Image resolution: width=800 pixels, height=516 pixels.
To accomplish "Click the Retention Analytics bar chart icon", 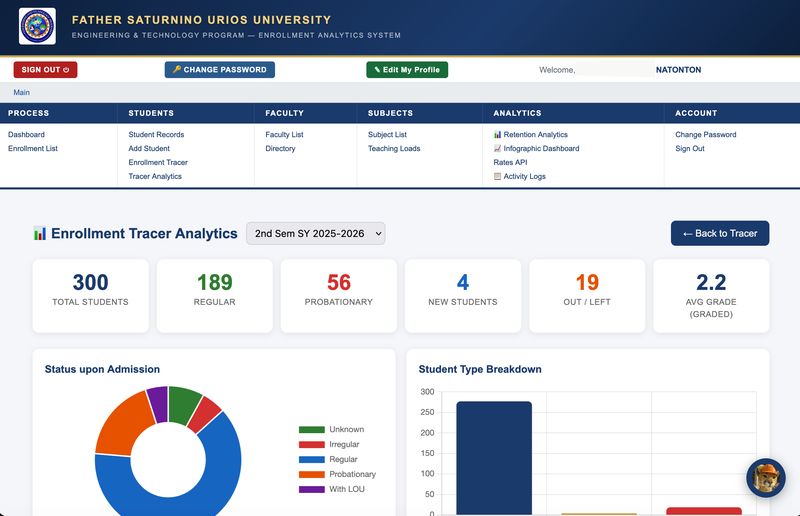I will (x=497, y=135).
